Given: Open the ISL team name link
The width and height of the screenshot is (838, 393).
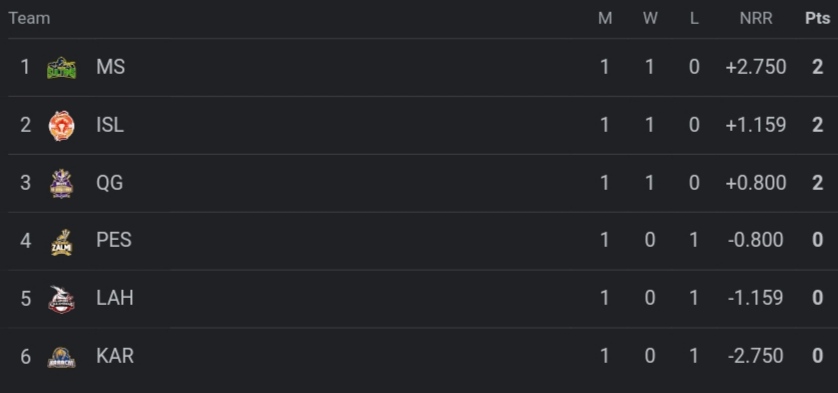Looking at the screenshot, I should tap(110, 125).
